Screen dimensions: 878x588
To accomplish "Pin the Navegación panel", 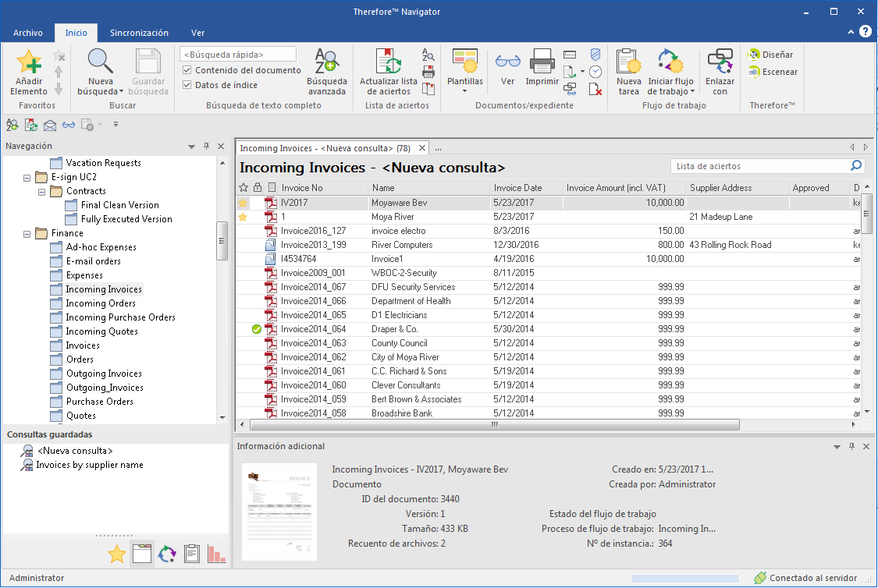I will tap(206, 146).
